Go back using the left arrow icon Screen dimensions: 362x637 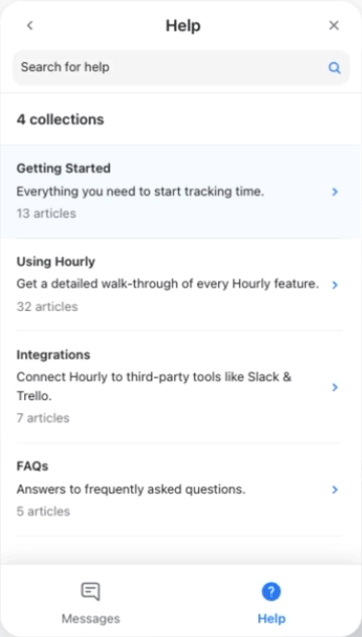click(x=30, y=26)
